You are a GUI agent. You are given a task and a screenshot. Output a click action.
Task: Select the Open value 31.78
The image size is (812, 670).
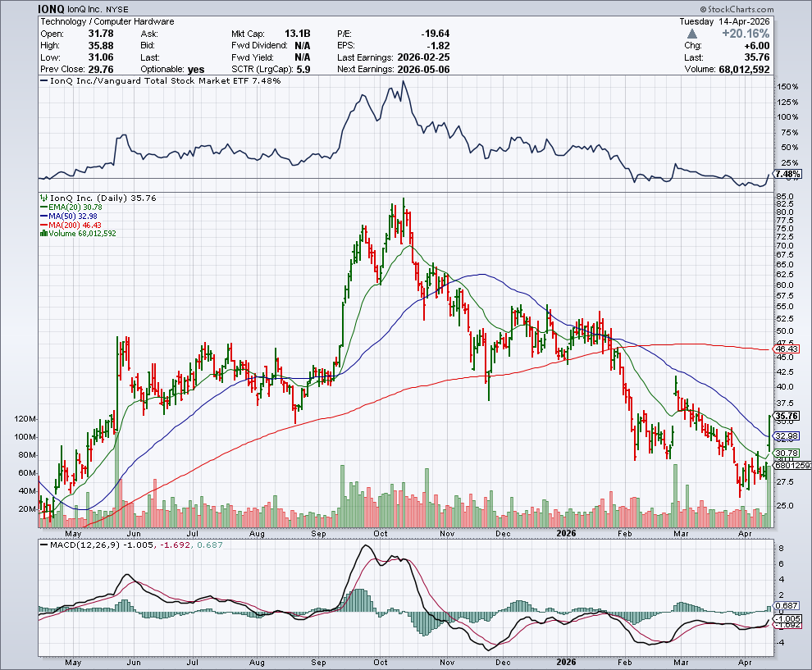click(100, 34)
